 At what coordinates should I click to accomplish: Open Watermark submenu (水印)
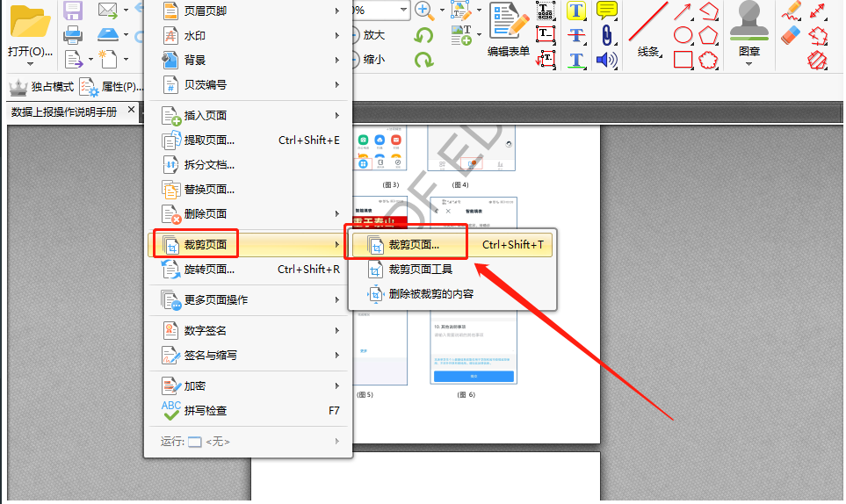pyautogui.click(x=250, y=36)
